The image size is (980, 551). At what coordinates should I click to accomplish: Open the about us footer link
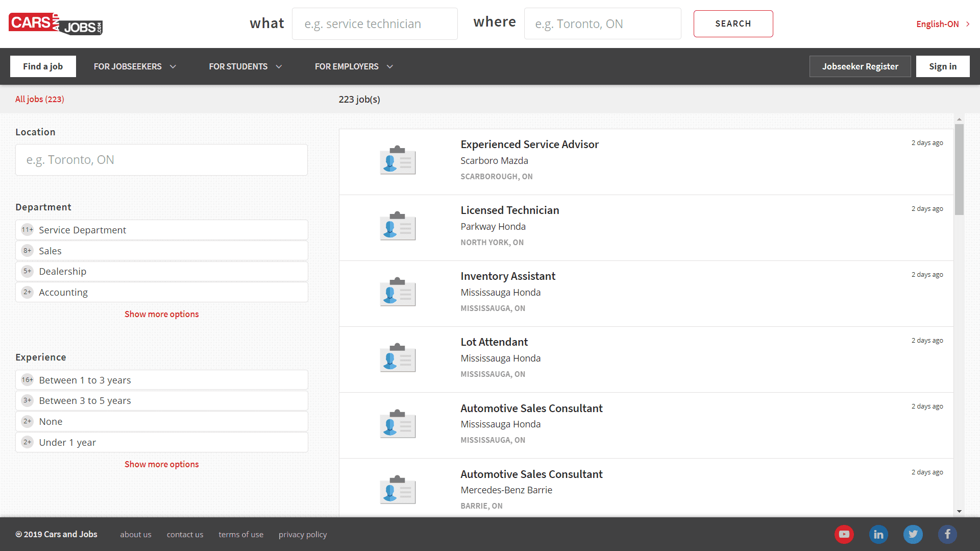[x=136, y=535]
